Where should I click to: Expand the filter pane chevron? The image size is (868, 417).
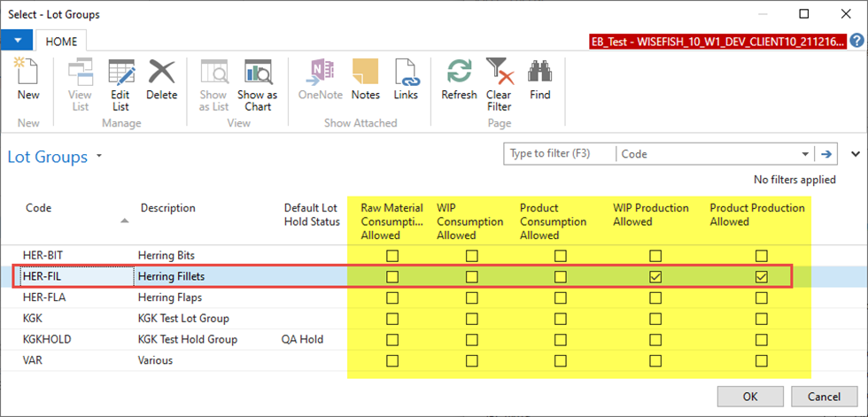856,154
